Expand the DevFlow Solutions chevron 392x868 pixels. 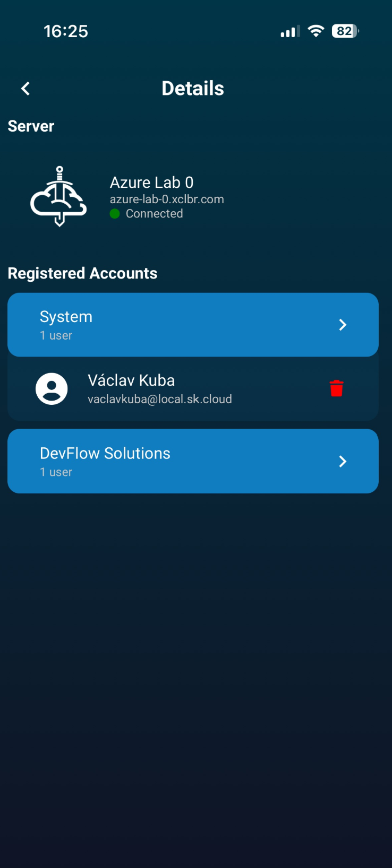[x=343, y=462]
